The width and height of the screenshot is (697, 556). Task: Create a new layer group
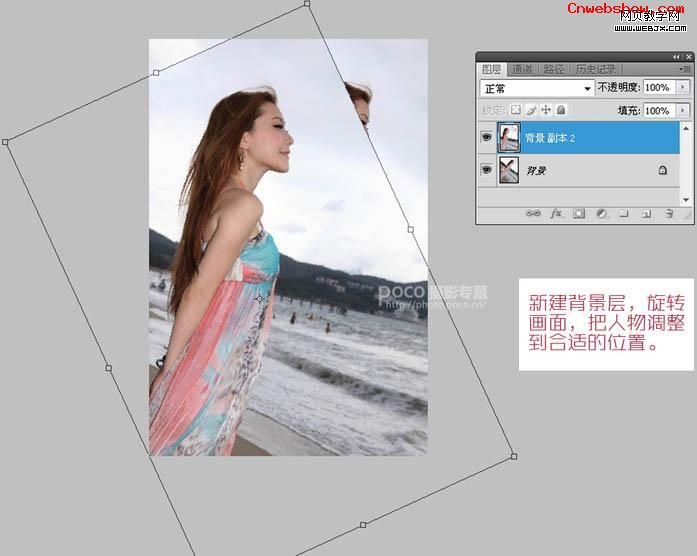623,213
